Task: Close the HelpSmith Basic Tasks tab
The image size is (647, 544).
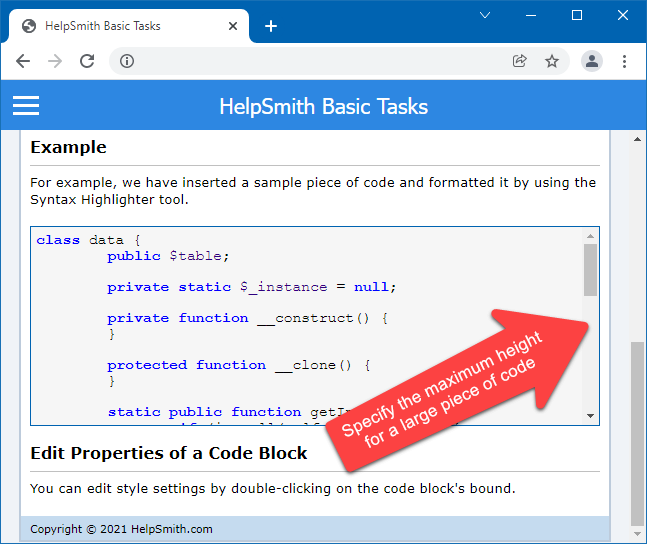Action: click(x=233, y=26)
